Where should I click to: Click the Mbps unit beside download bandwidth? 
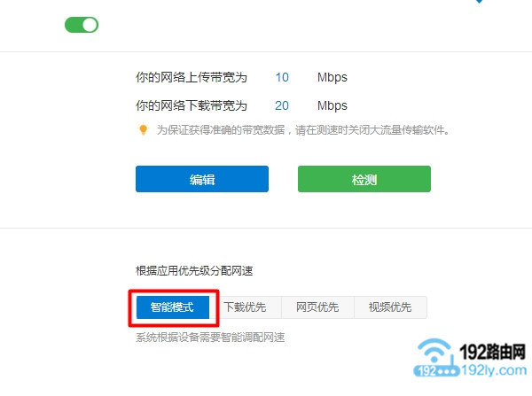click(x=332, y=105)
